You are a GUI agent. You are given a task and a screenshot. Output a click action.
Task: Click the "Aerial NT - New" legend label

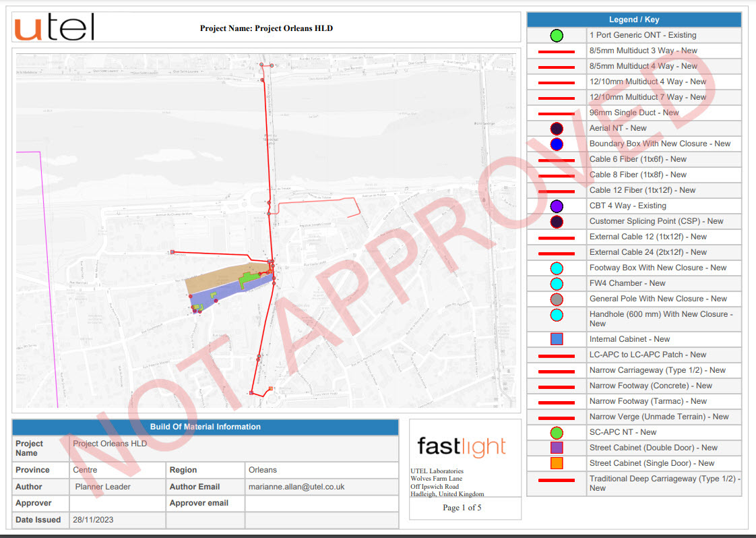point(618,128)
